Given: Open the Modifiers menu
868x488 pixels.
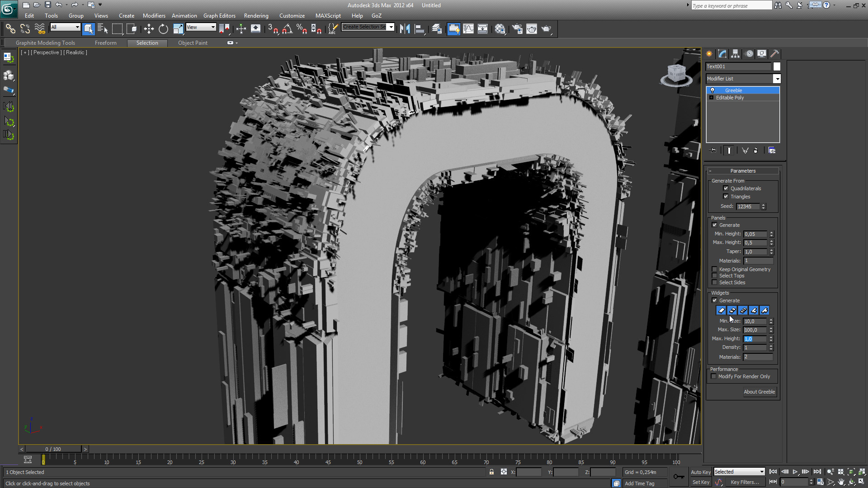Looking at the screenshot, I should tap(154, 15).
